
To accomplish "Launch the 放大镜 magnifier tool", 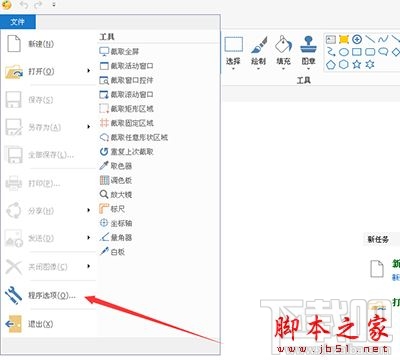I will click(116, 194).
